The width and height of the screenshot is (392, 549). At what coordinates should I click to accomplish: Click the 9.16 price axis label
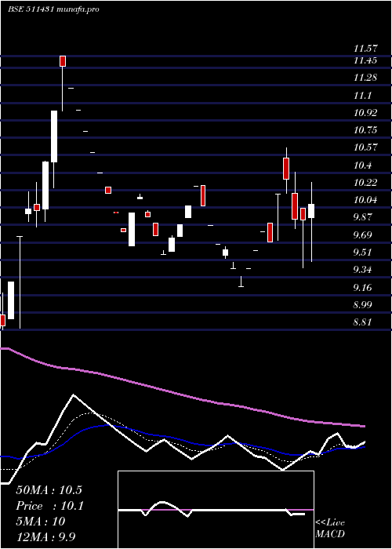[x=362, y=288]
